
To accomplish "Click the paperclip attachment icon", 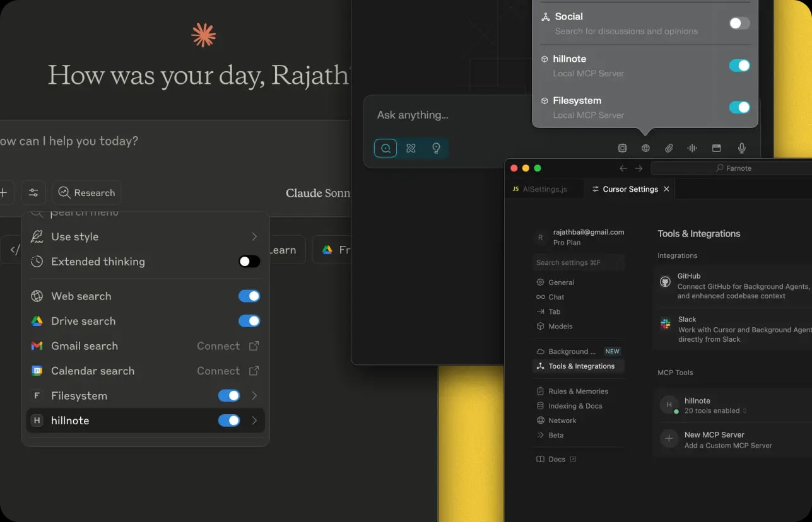I will tap(669, 148).
